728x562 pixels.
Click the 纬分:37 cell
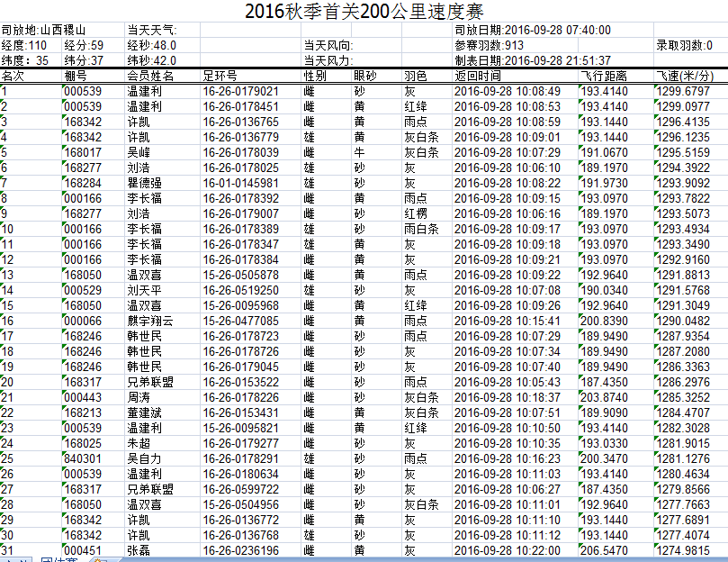(x=84, y=61)
